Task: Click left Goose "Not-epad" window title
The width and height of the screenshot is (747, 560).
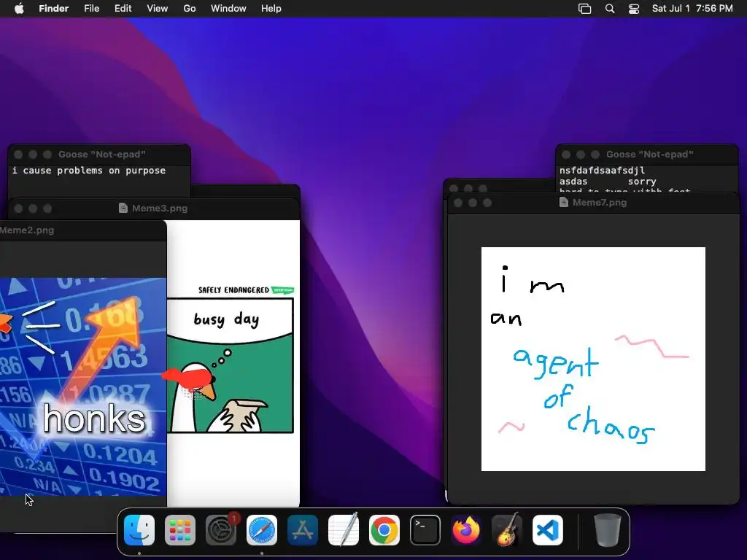Action: pos(102,155)
